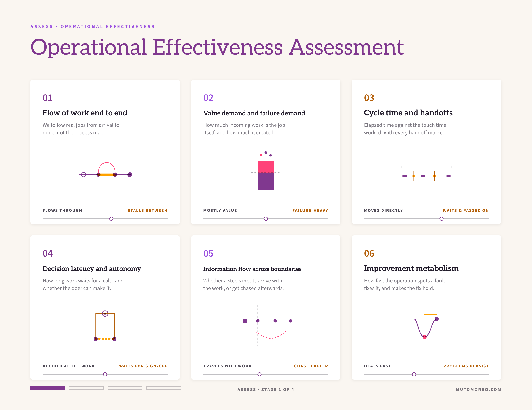Screen dimensions: 532x410
Task: Click the 'Information flow across boundaries' heading
Action: (252, 269)
